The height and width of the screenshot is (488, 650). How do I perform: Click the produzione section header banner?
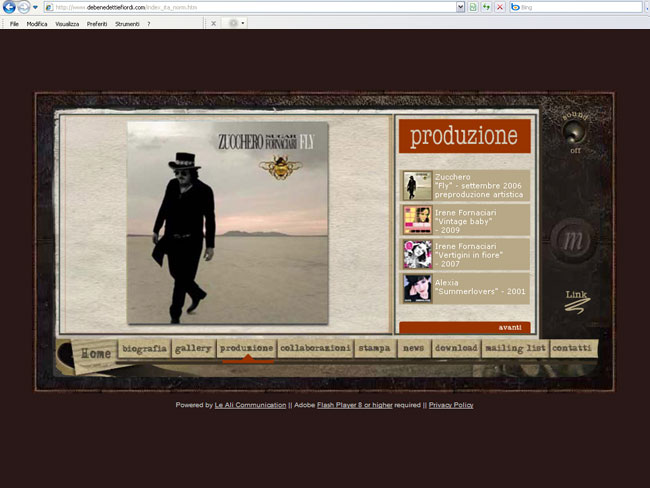(465, 136)
